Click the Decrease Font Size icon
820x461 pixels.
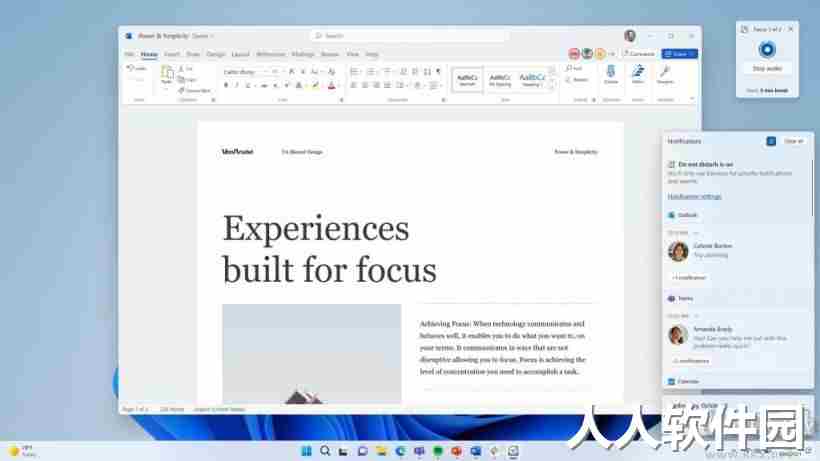click(303, 72)
